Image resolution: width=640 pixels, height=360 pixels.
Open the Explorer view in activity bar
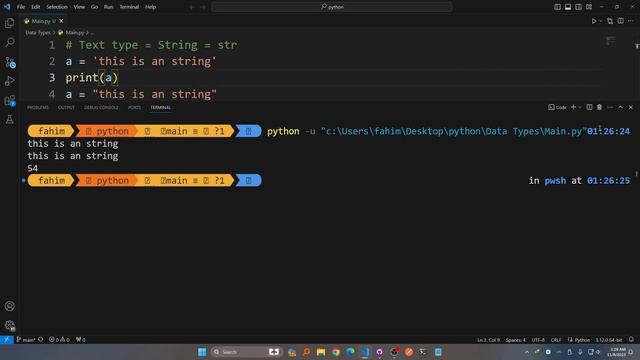pyautogui.click(x=9, y=23)
